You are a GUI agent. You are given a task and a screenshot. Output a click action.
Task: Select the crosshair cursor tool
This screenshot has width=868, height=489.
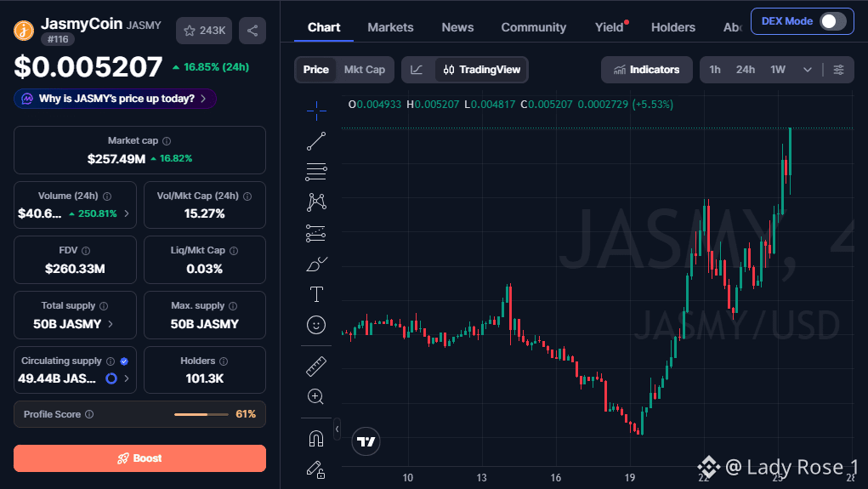click(316, 111)
